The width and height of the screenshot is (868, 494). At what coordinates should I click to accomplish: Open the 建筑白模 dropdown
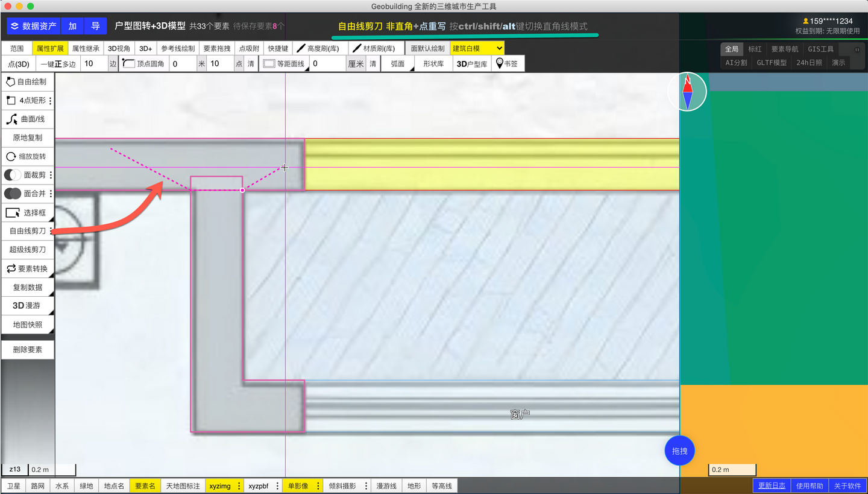point(477,48)
